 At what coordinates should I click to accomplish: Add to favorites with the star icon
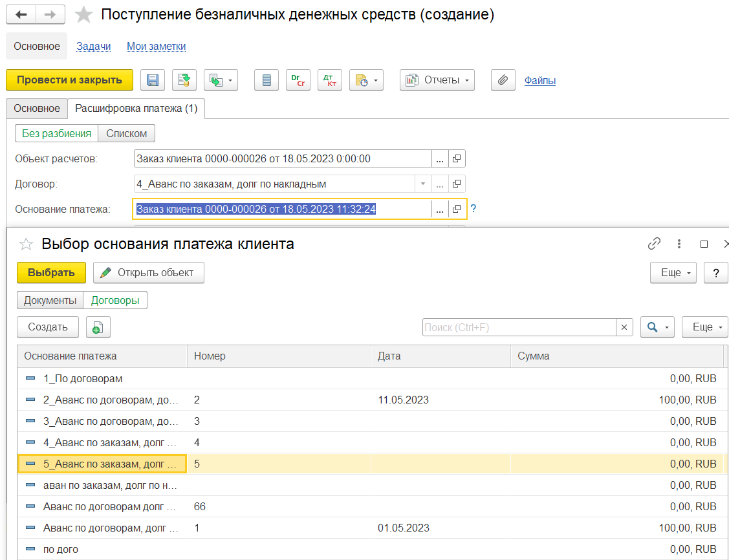click(x=84, y=15)
